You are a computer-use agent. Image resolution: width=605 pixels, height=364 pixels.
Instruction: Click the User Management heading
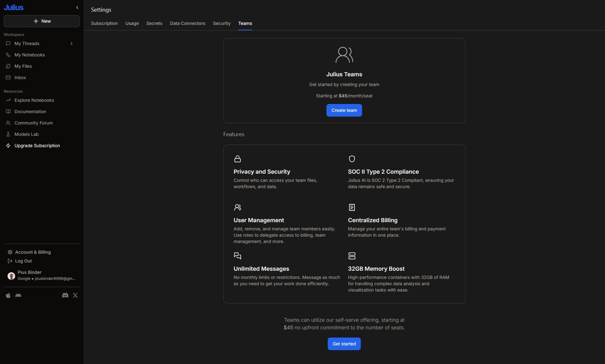click(x=259, y=220)
